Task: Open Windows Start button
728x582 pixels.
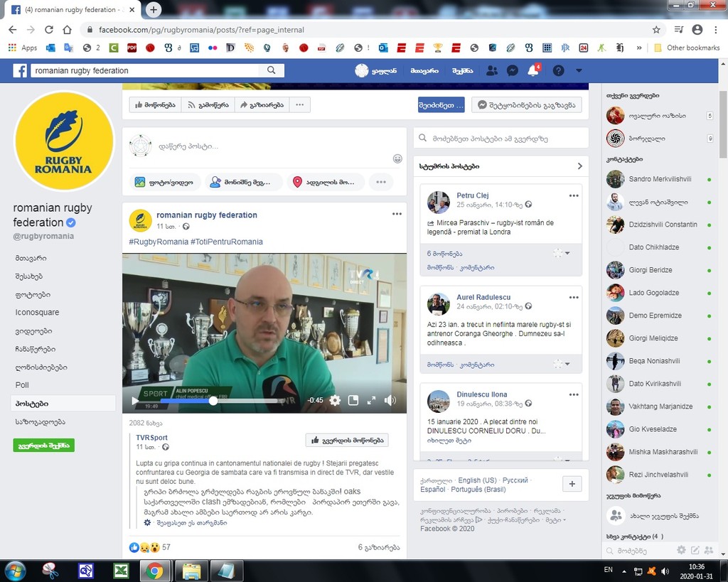Action: [16, 571]
